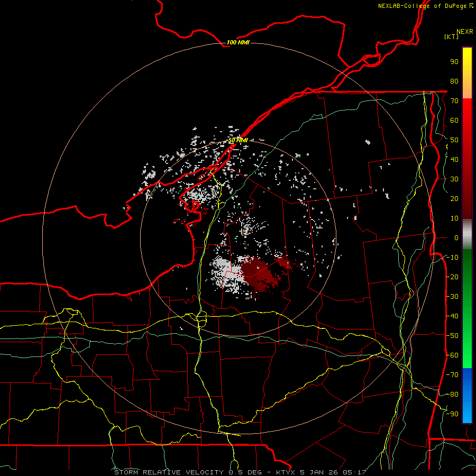Click the -40 knot scale label

[x=452, y=316]
